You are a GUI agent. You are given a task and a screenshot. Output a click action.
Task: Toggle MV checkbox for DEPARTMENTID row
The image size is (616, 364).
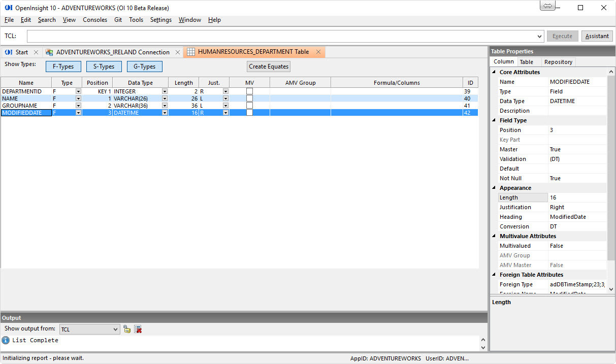click(x=249, y=91)
